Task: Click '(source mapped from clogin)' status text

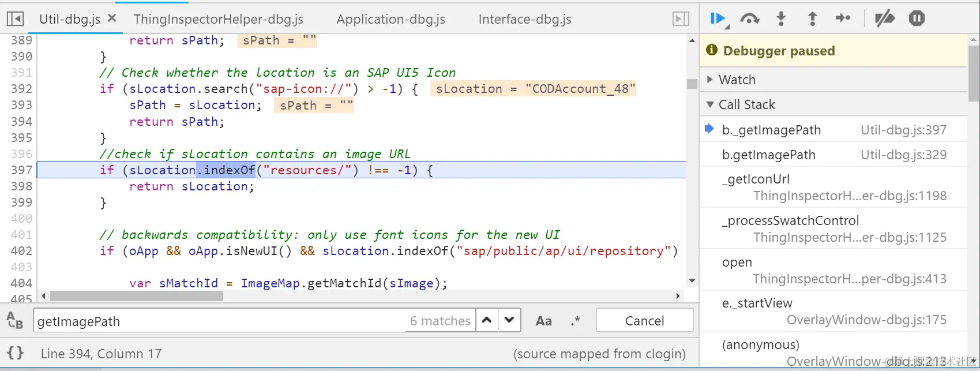Action: point(599,354)
